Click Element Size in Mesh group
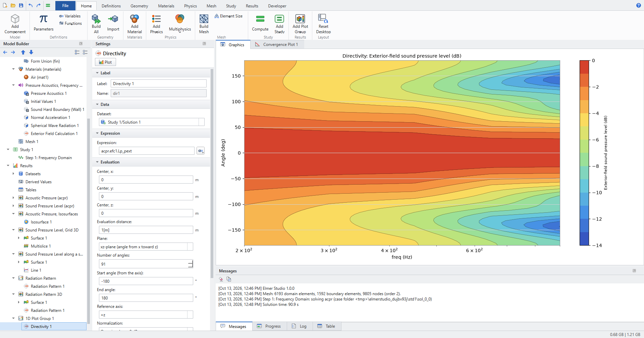Viewport: 644px width, 338px height. pos(228,16)
